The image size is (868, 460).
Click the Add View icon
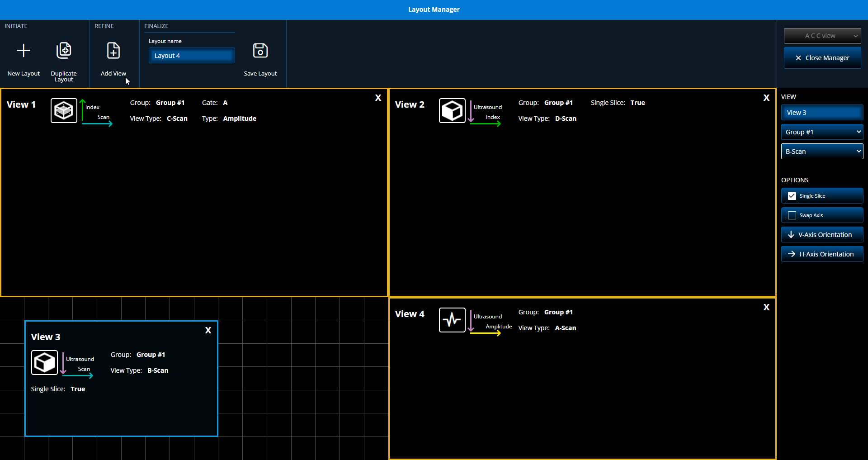[113, 51]
